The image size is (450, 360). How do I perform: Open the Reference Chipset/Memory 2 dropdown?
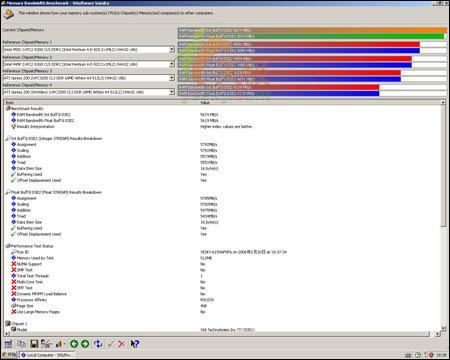(172, 64)
